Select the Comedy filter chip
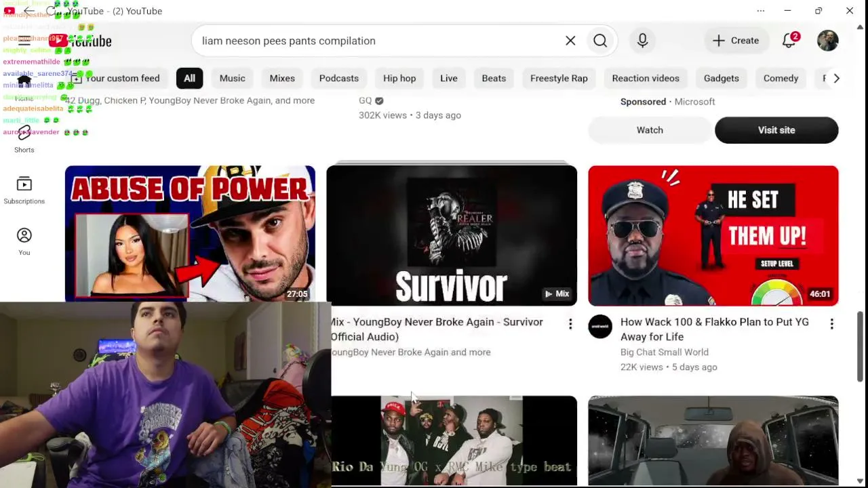 pos(781,78)
